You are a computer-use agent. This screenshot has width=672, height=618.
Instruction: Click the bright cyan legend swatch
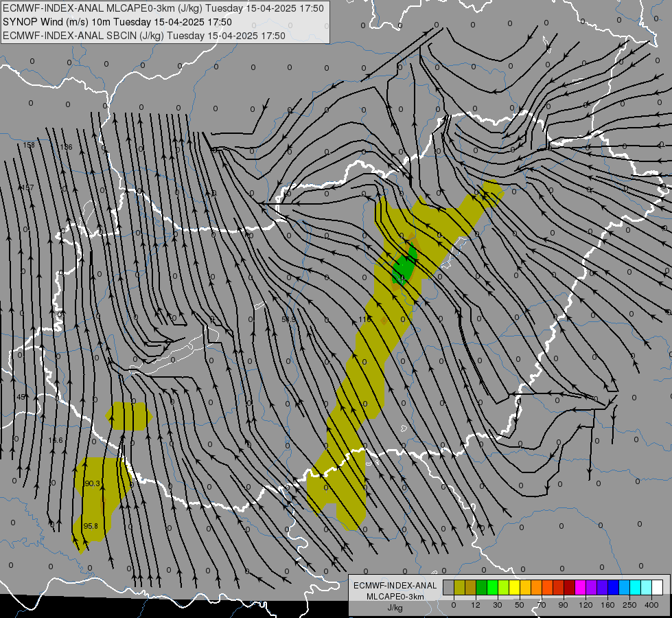click(636, 588)
